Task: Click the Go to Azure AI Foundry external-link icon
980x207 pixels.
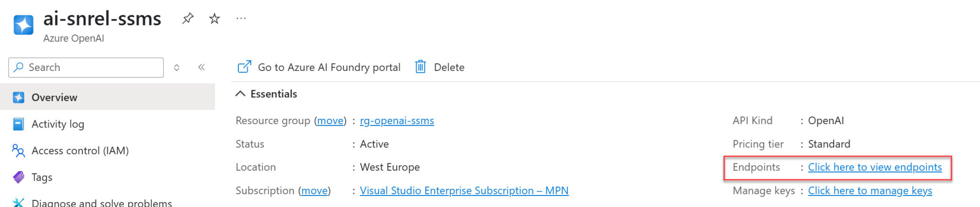Action: pyautogui.click(x=244, y=67)
